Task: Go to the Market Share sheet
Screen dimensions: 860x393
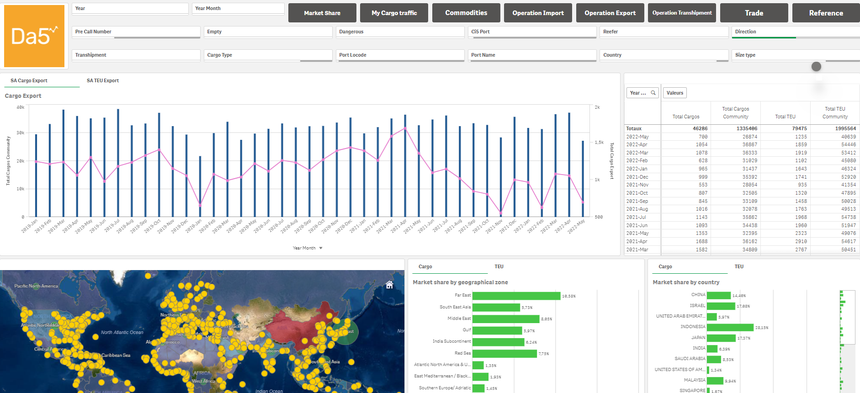Action: tap(322, 13)
